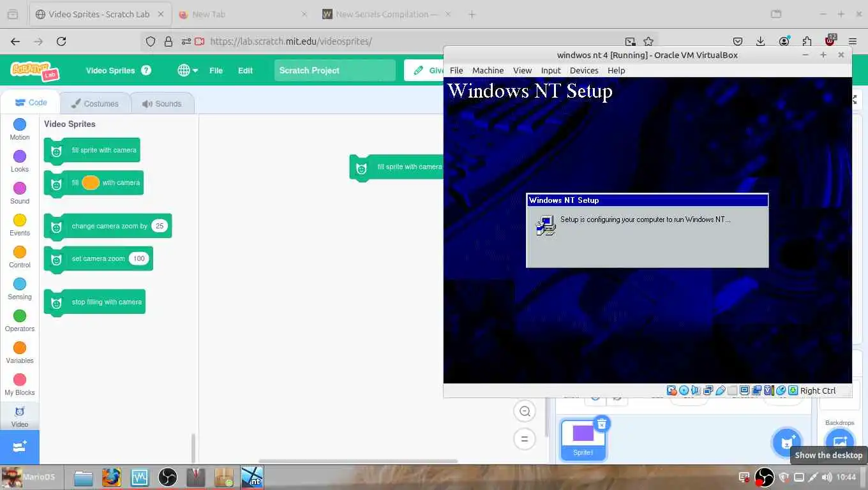Open VirtualBox Input menu
Image resolution: width=868 pixels, height=490 pixels.
click(551, 70)
